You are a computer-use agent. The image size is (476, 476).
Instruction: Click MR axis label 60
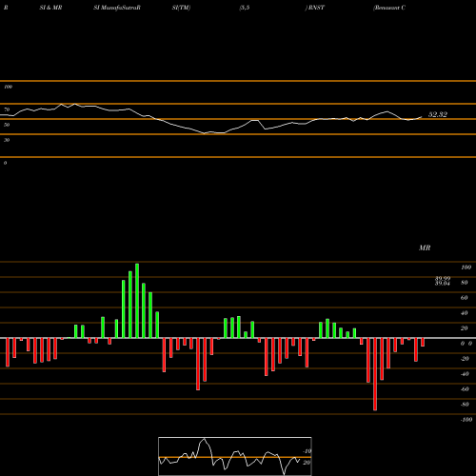[x=464, y=298]
